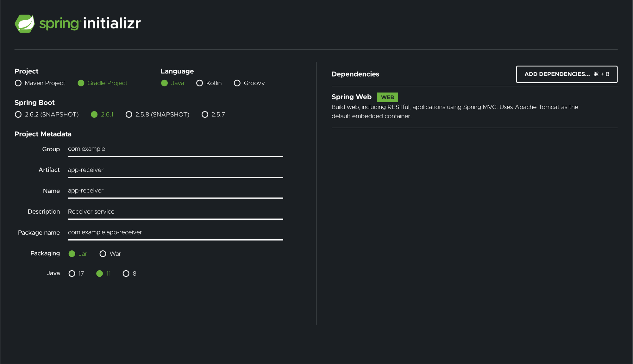Open the Add Dependencies dialog
The height and width of the screenshot is (364, 633).
[x=566, y=74]
